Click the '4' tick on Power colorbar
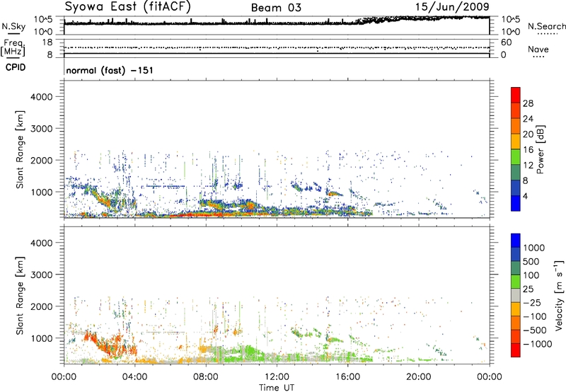Viewport: 566px width, 392px height. click(x=525, y=196)
